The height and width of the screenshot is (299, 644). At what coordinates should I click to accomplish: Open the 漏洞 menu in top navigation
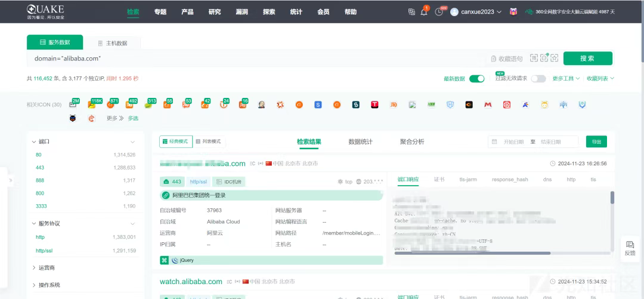(242, 12)
